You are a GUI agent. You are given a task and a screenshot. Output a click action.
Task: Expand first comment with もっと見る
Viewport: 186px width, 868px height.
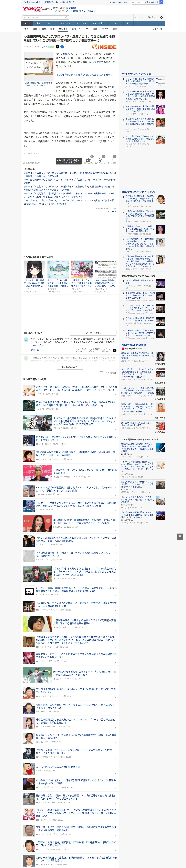point(39,345)
